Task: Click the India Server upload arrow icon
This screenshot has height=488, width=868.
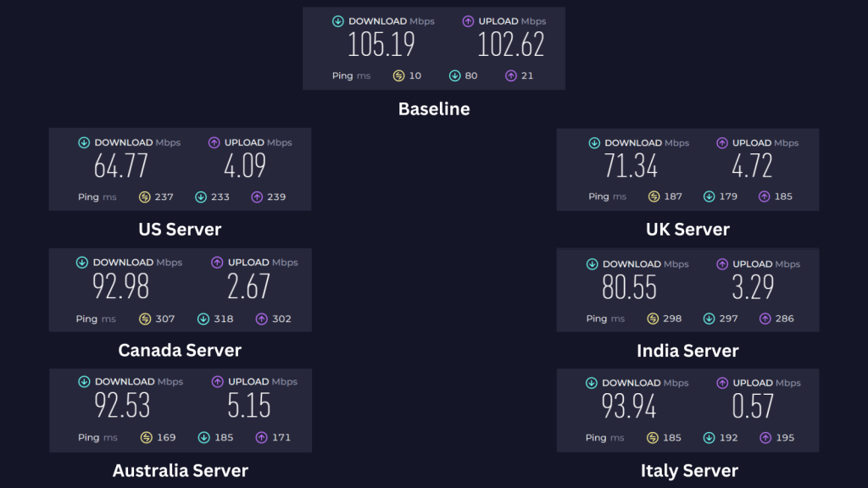Action: pyautogui.click(x=722, y=264)
